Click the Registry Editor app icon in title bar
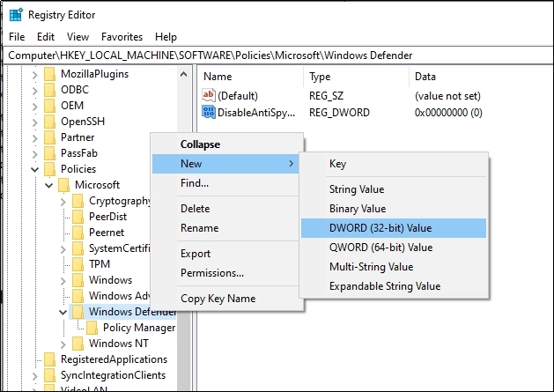 pos(16,15)
